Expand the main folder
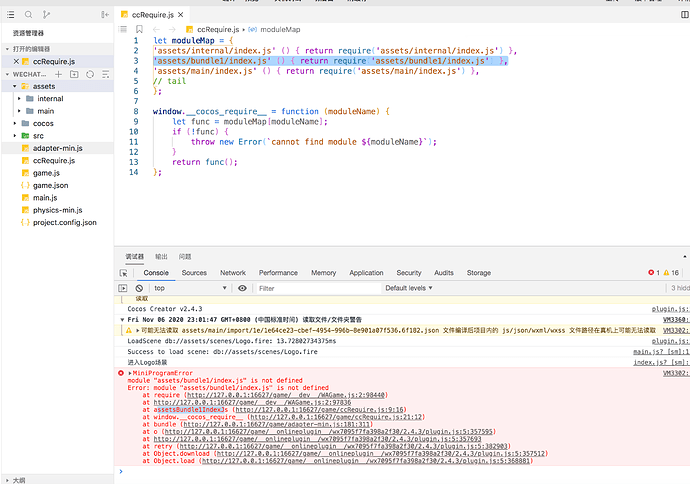690x484 pixels. 19,111
